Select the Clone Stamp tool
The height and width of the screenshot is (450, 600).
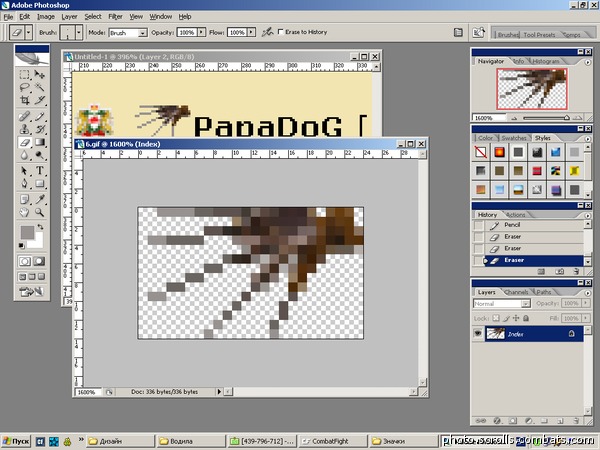pos(25,129)
